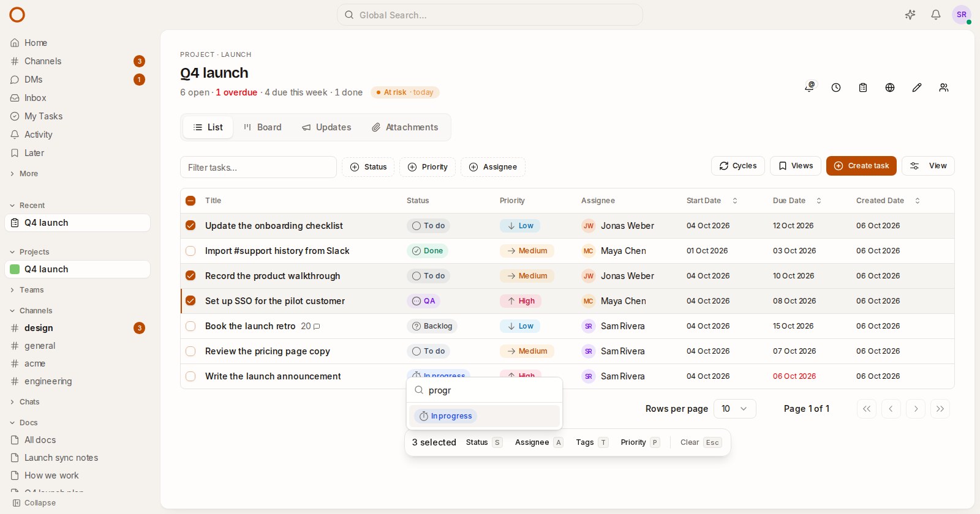The width and height of the screenshot is (980, 514).
Task: Expand the More section in sidebar
Action: [x=24, y=174]
